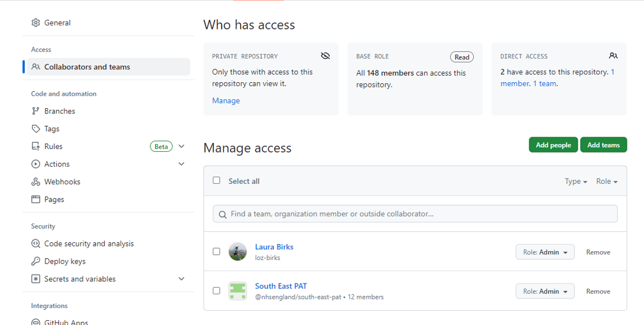Click Code security and analysis shield icon
The image size is (644, 325).
(35, 243)
